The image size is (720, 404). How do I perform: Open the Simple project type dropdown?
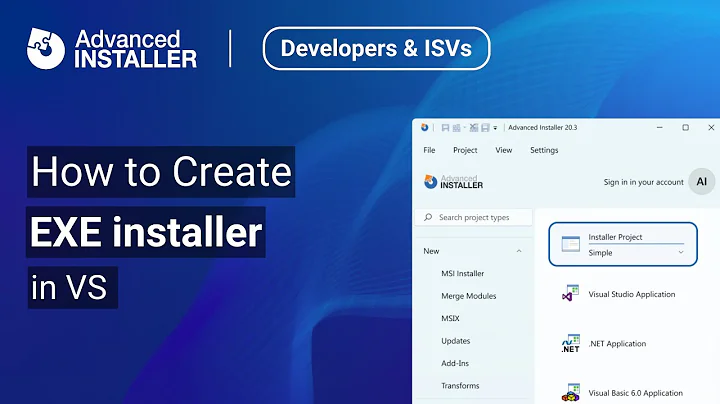click(636, 253)
